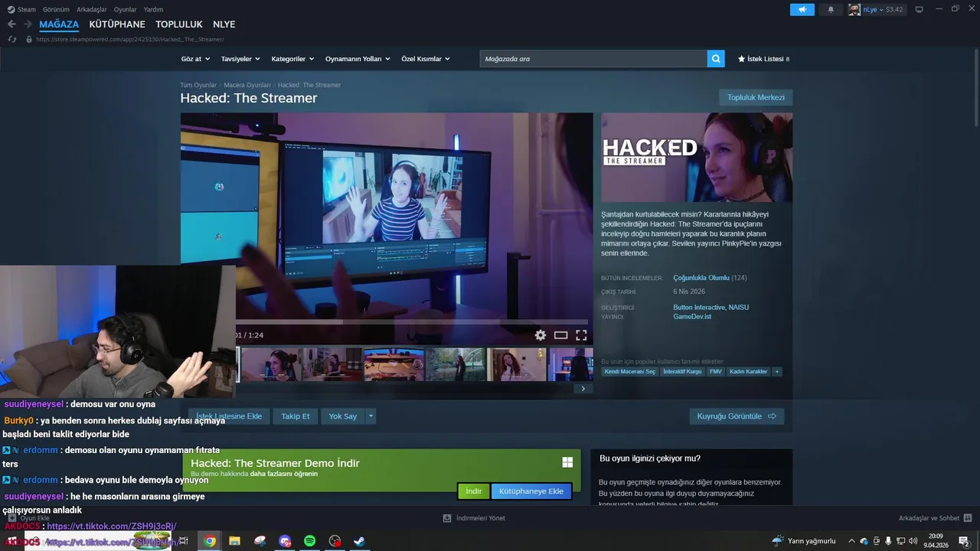Focus the Mağazada ara search field
The height and width of the screenshot is (551, 980).
[x=593, y=58]
